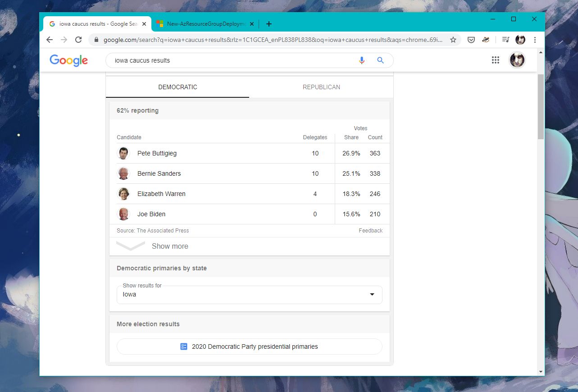Click the Joe Biden name
This screenshot has height=392, width=578.
(x=151, y=214)
